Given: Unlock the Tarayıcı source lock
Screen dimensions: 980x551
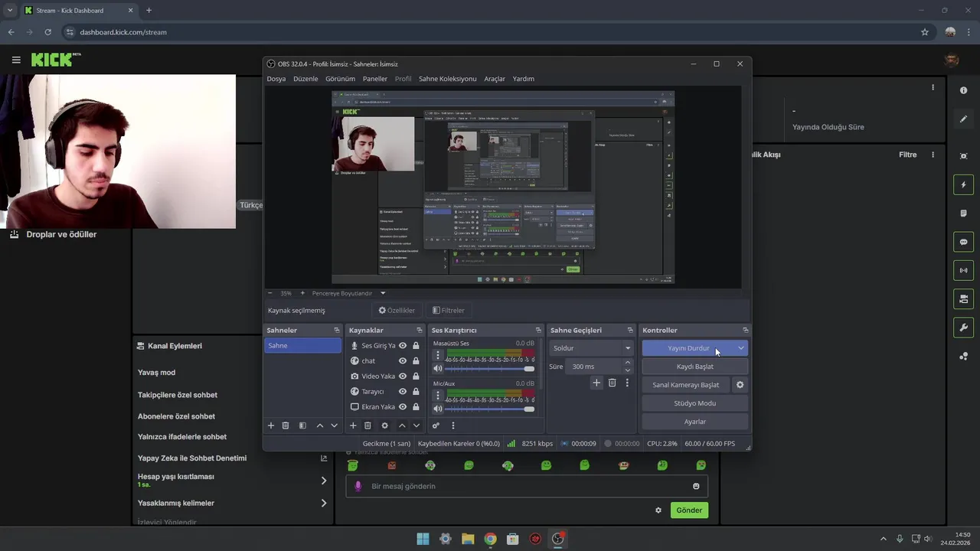Looking at the screenshot, I should [416, 392].
